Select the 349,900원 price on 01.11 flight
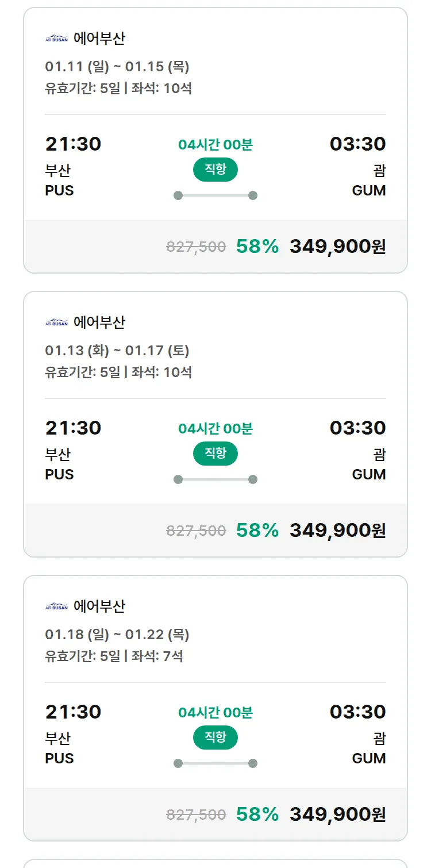The image size is (431, 868). pos(337,247)
